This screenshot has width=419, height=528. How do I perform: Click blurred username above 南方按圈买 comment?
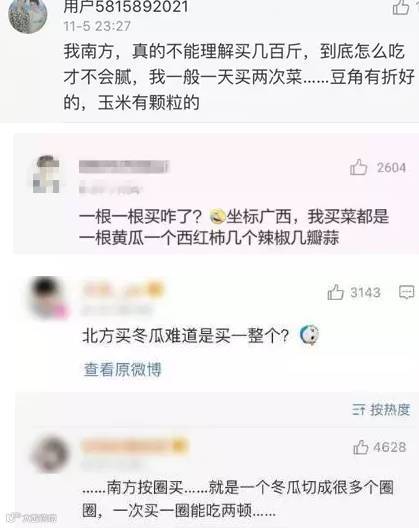point(135,446)
